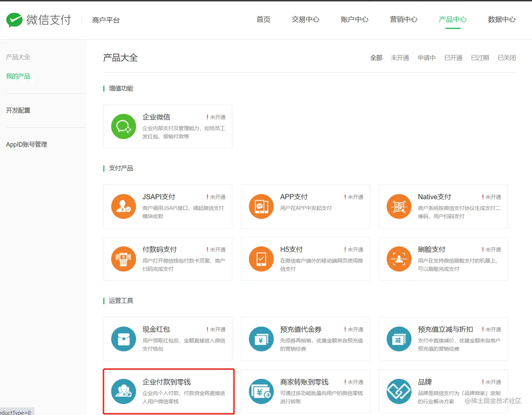532x415 pixels.
Task: Show 已开通 products filter
Action: (454, 58)
